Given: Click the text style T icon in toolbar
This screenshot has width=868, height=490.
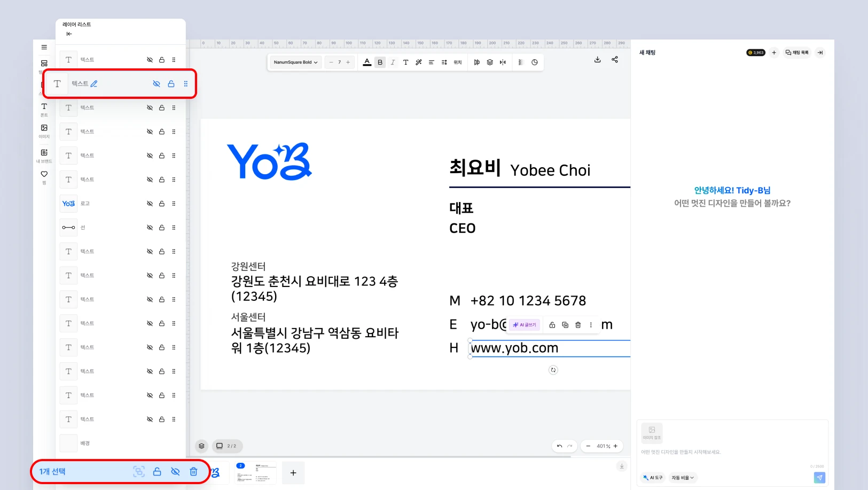Looking at the screenshot, I should pyautogui.click(x=405, y=63).
